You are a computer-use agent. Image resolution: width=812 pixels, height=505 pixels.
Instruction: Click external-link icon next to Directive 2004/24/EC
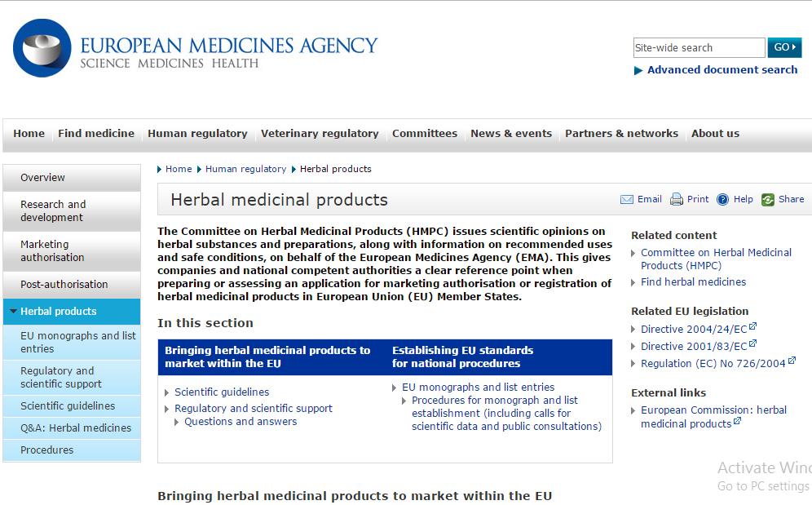(x=753, y=326)
